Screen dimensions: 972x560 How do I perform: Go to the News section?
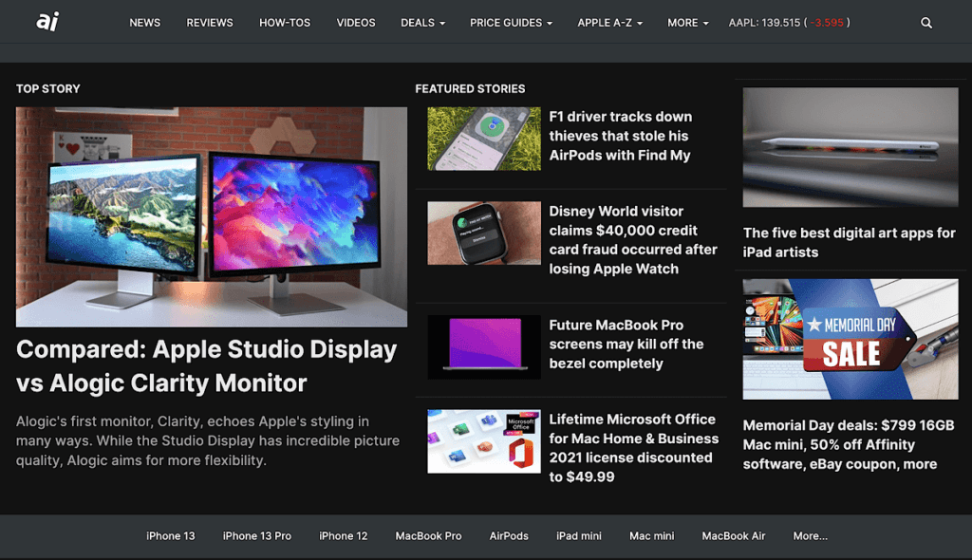(x=145, y=23)
